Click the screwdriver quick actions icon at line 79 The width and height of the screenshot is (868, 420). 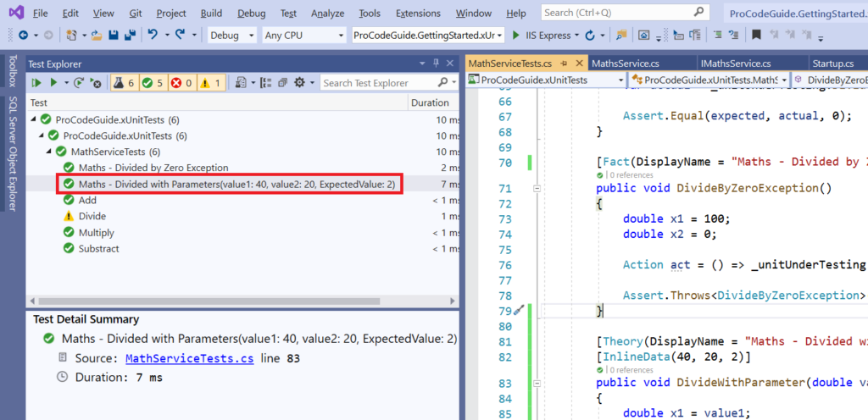coord(519,311)
